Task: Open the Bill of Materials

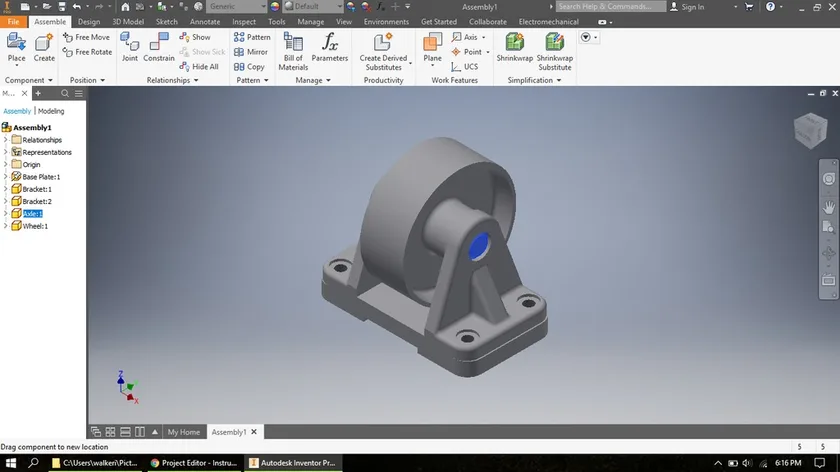Action: [293, 51]
